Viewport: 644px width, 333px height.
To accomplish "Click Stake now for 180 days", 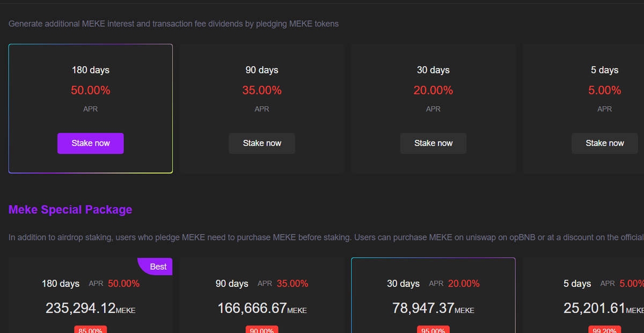I will point(91,143).
